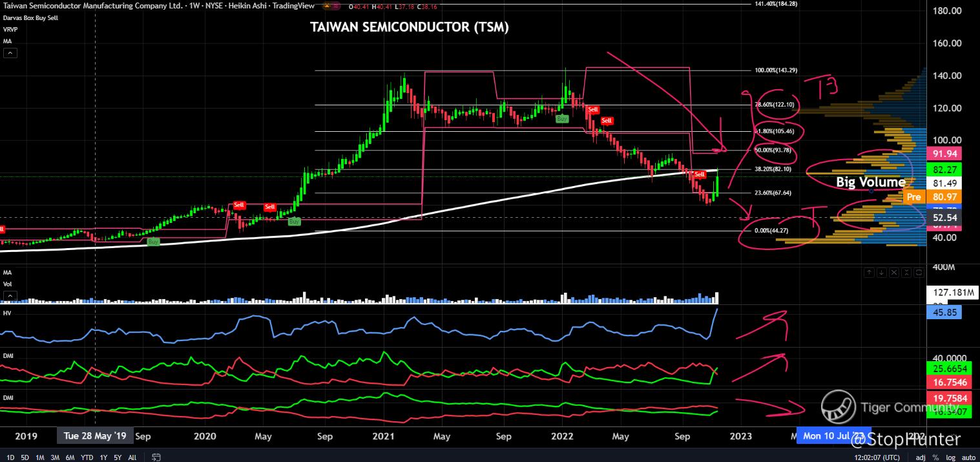Click the MA indicator label on main chart
This screenshot has width=980, height=462.
(7, 41)
